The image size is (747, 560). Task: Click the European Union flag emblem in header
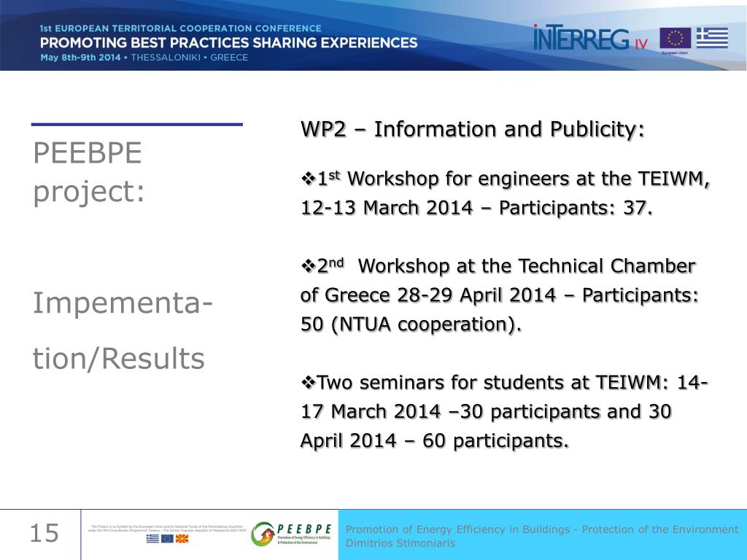[x=675, y=39]
